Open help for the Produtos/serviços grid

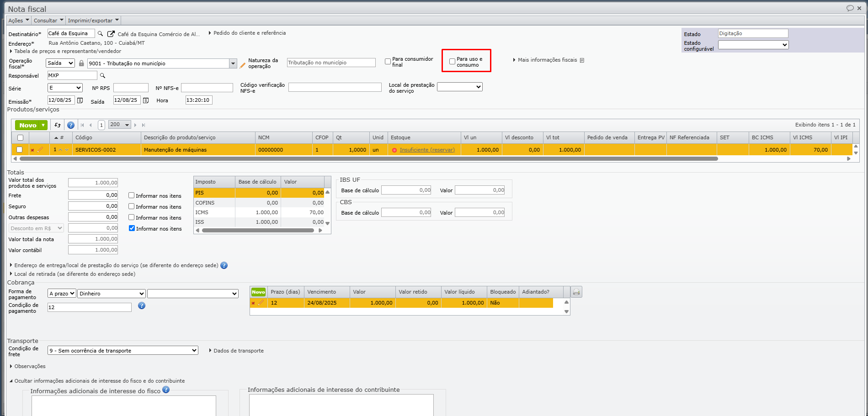[71, 125]
